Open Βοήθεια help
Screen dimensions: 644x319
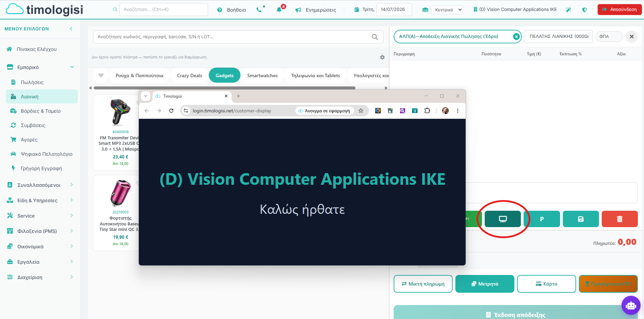(x=232, y=10)
